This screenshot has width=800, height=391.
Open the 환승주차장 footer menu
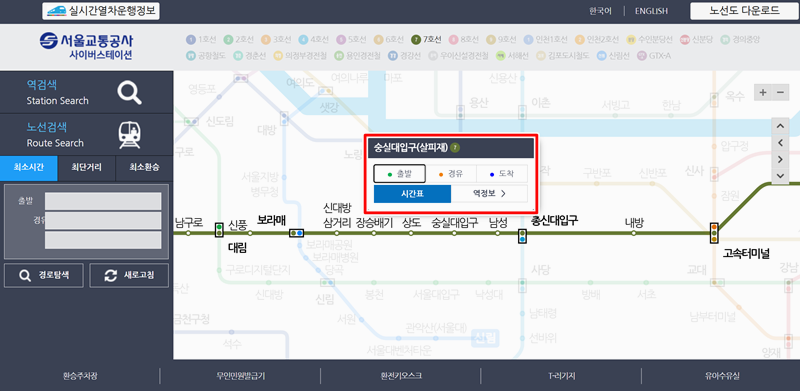tap(80, 376)
